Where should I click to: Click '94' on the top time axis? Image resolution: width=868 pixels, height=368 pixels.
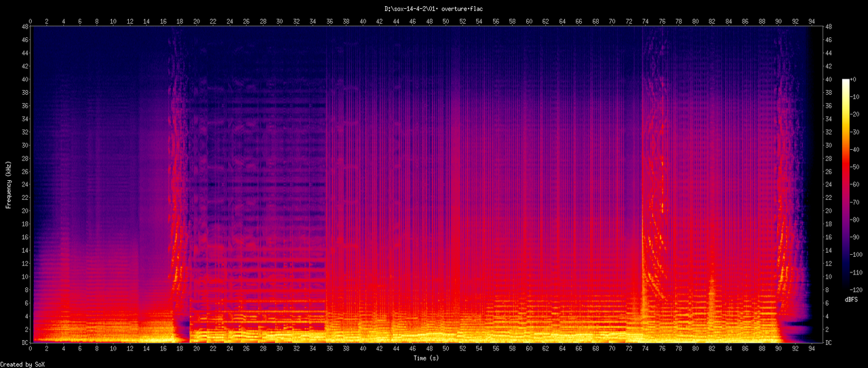[812, 20]
